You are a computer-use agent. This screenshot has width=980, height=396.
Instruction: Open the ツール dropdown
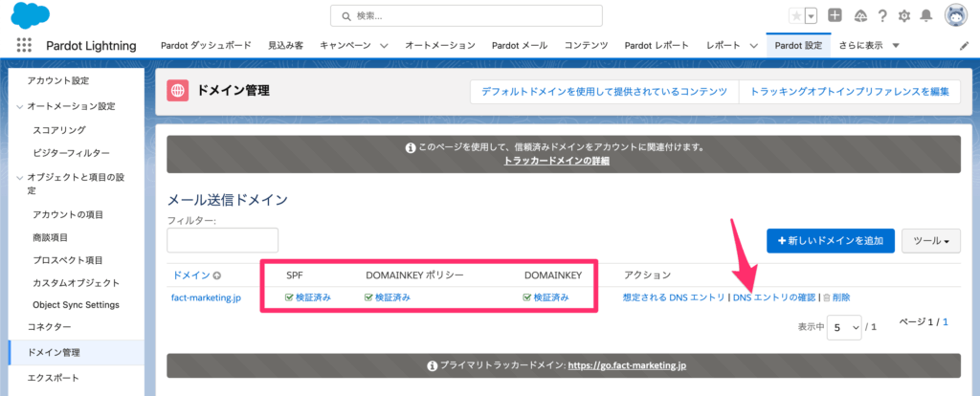[931, 240]
